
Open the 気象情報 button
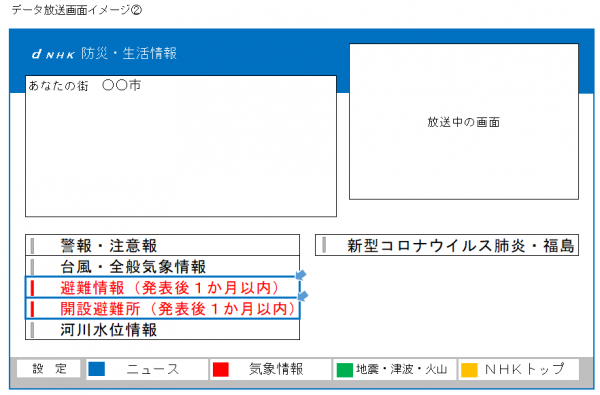click(x=271, y=369)
